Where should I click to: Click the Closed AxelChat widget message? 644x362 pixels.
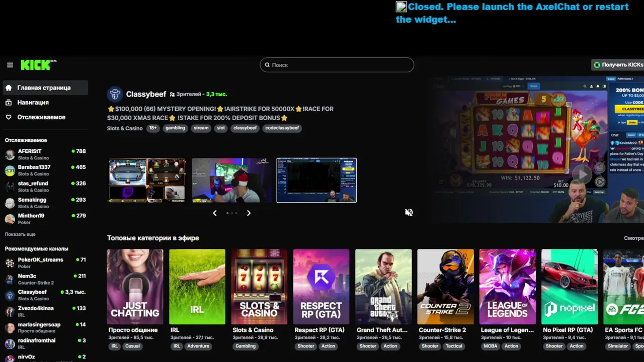click(x=512, y=13)
